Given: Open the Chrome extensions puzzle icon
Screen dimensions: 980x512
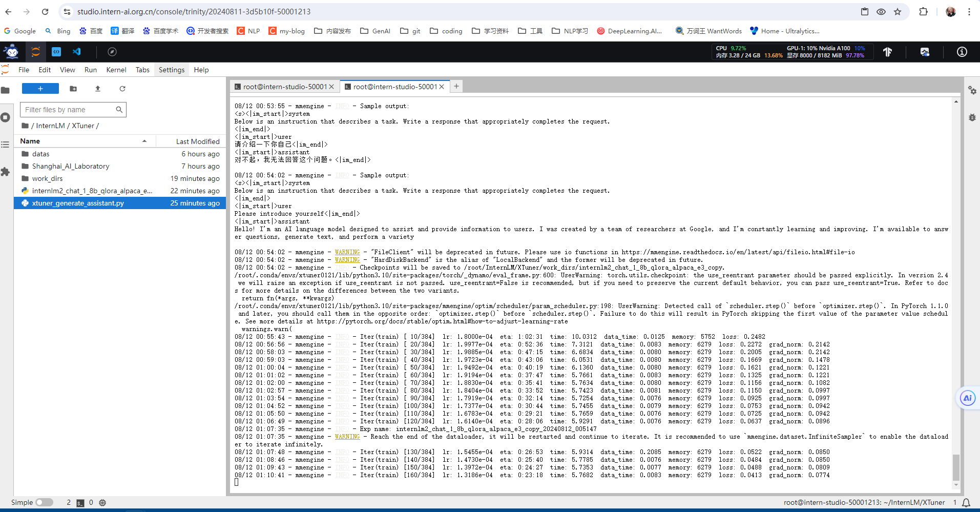Looking at the screenshot, I should click(924, 12).
